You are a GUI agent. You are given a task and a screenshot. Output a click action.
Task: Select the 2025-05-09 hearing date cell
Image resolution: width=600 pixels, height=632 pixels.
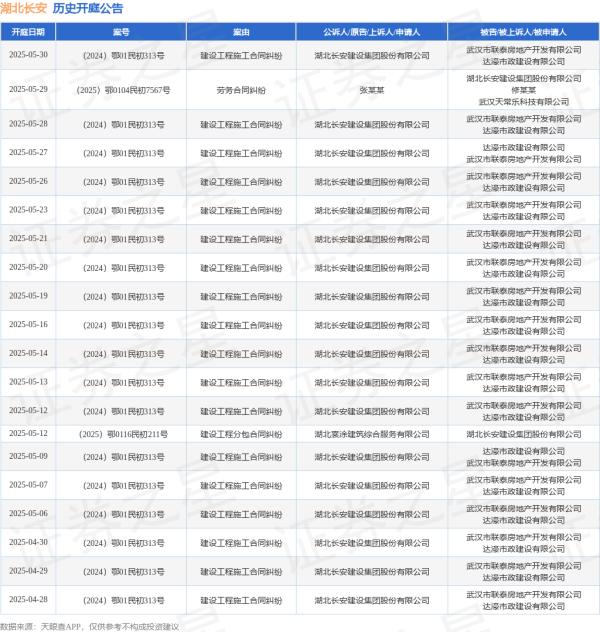[28, 456]
